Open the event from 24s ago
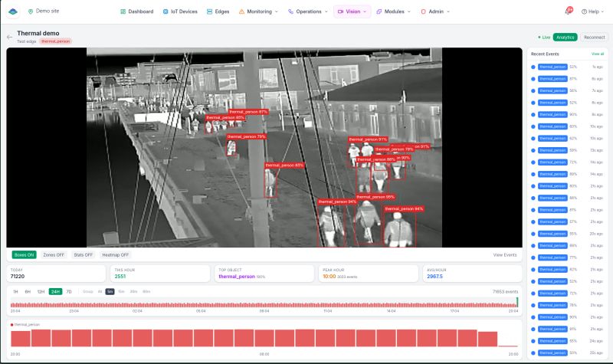The height and width of the screenshot is (364, 613). (x=566, y=341)
